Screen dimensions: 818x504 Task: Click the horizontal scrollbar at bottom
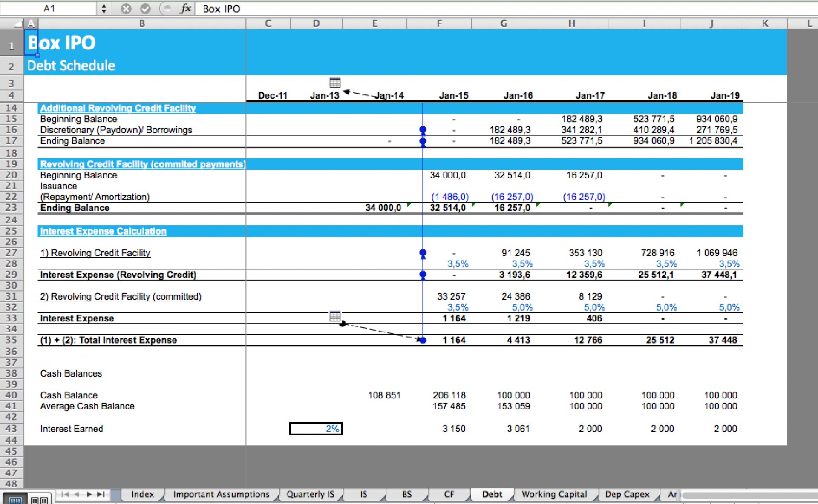(749, 495)
